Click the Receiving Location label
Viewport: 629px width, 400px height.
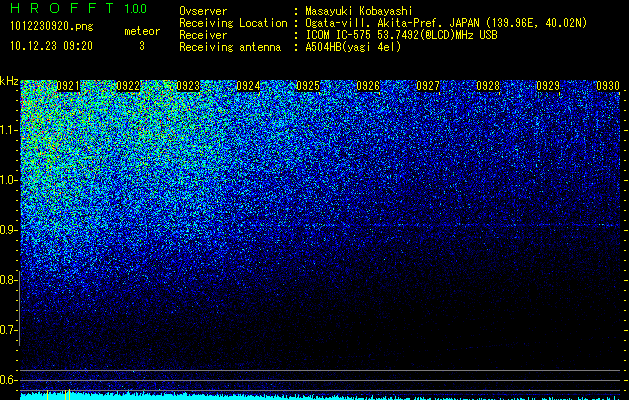click(233, 23)
